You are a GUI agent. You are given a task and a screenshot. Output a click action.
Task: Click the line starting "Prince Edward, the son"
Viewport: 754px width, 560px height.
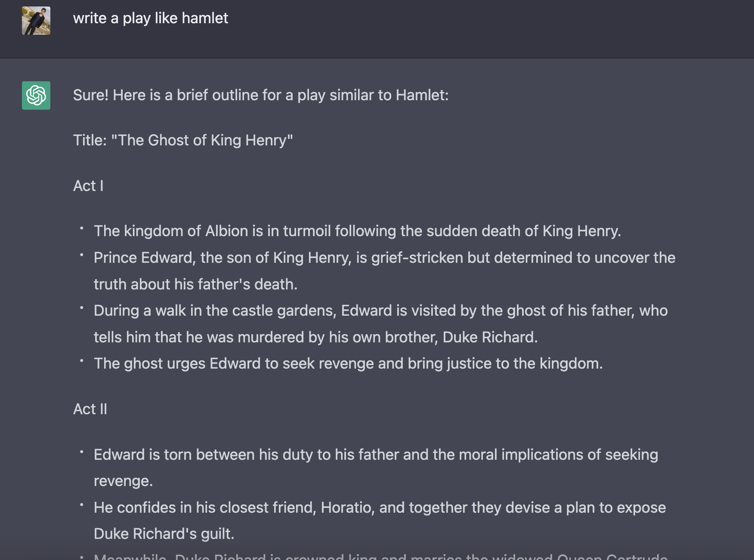click(x=384, y=258)
